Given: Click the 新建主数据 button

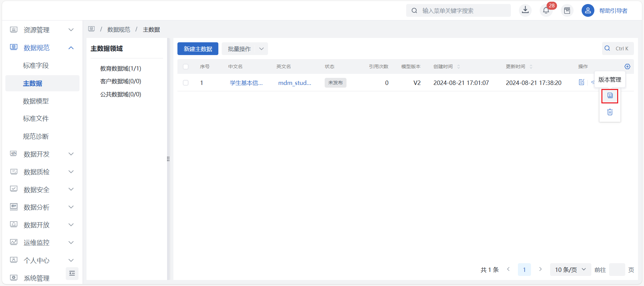Looking at the screenshot, I should (x=198, y=49).
